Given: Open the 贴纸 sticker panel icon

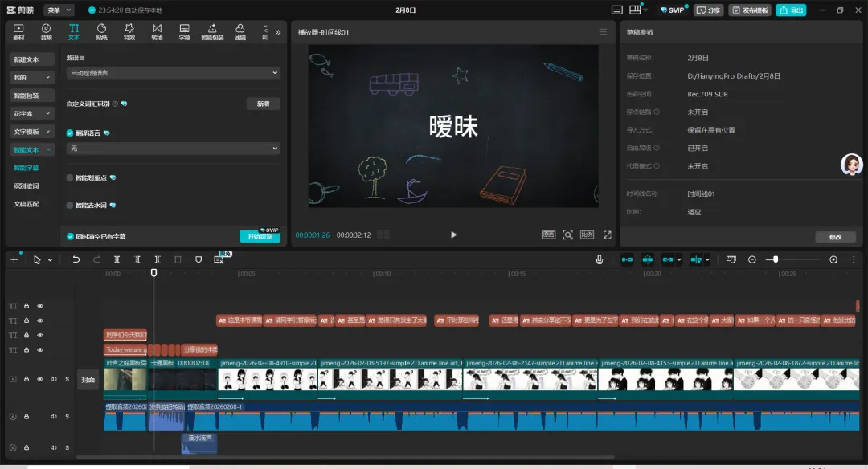Looking at the screenshot, I should (102, 32).
